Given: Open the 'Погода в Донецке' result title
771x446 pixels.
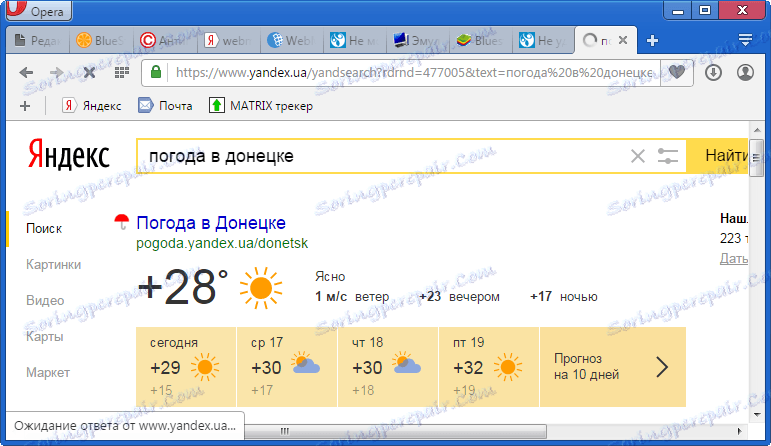Looking at the screenshot, I should (x=211, y=223).
